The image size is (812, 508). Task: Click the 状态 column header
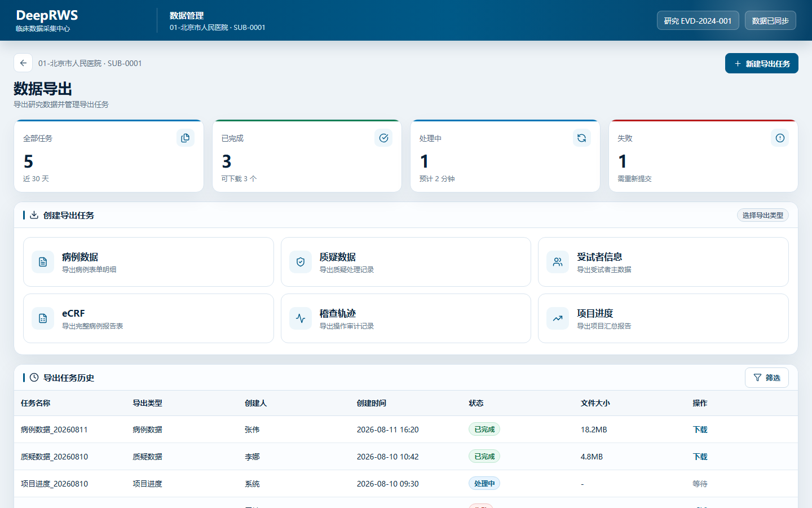click(476, 403)
